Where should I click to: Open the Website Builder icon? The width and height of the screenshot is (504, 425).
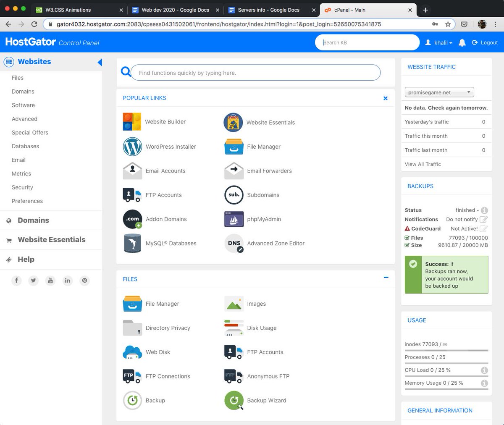pyautogui.click(x=132, y=122)
